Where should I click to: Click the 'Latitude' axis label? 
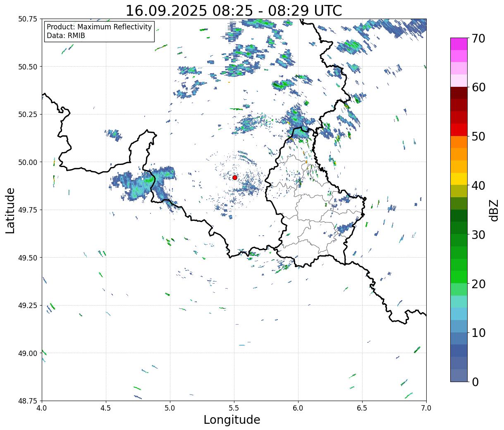(x=10, y=210)
